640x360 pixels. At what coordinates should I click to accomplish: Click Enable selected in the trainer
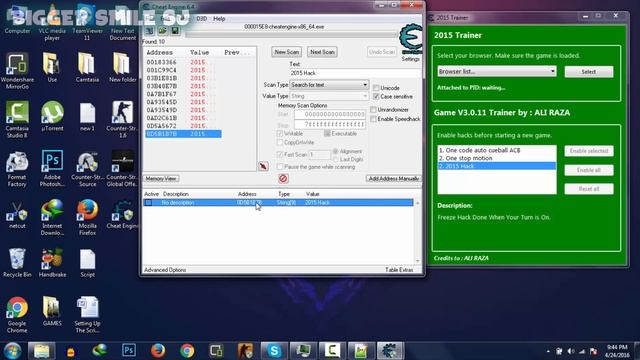pyautogui.click(x=589, y=151)
